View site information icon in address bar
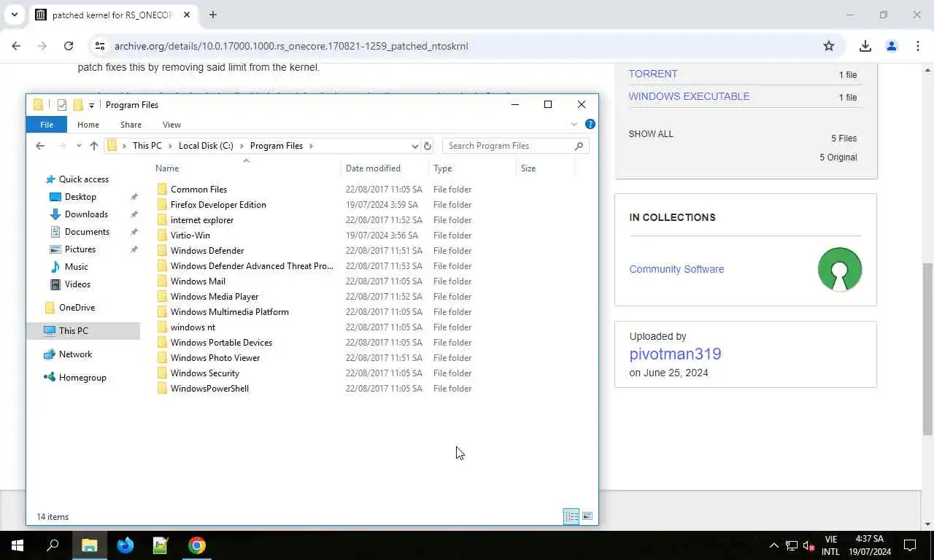This screenshot has width=934, height=560. click(100, 46)
